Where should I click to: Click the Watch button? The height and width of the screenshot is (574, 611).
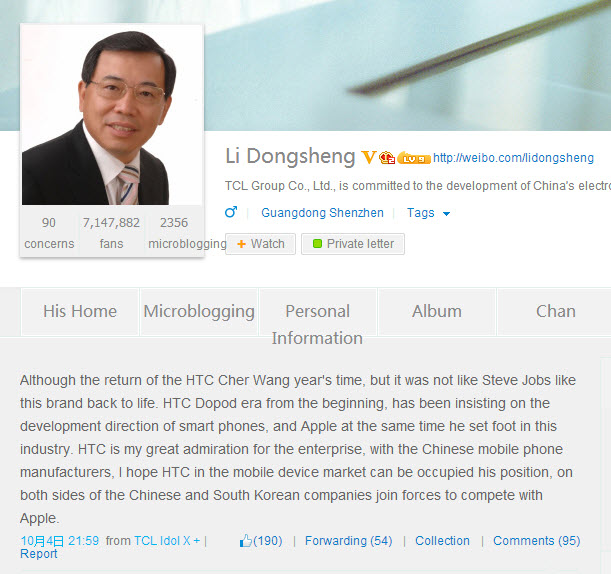coord(260,244)
